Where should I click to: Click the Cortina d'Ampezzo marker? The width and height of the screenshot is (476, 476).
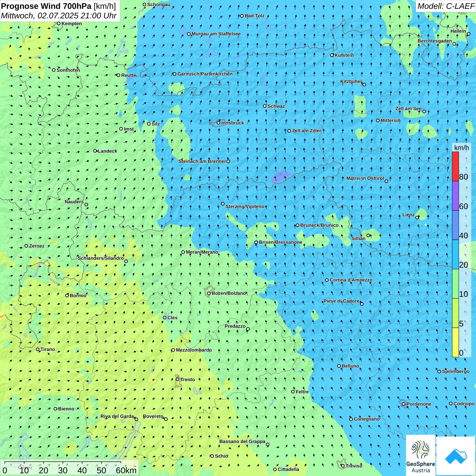tap(327, 280)
